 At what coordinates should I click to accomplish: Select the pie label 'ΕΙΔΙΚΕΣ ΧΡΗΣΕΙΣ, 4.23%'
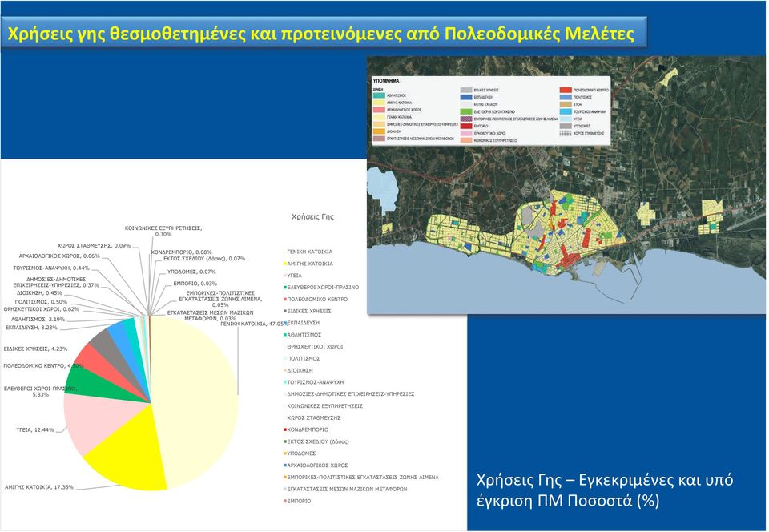tap(35, 349)
